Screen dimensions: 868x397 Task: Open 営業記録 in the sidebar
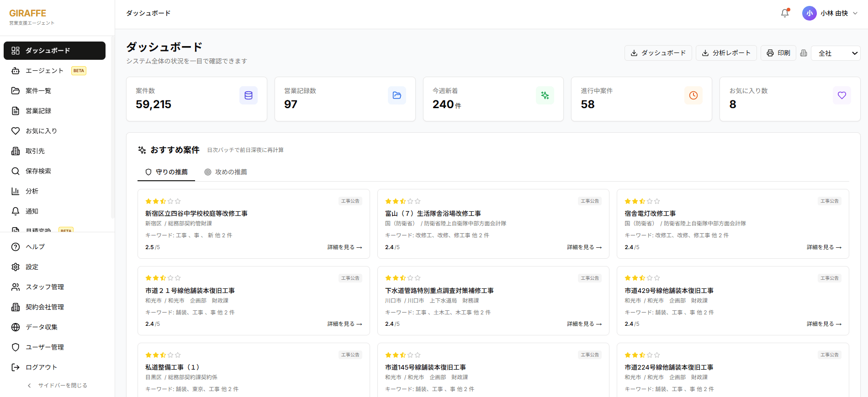coord(54,111)
